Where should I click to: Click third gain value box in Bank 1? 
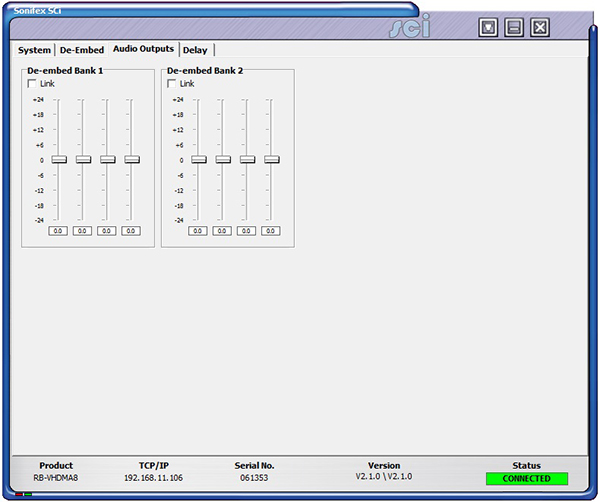106,231
